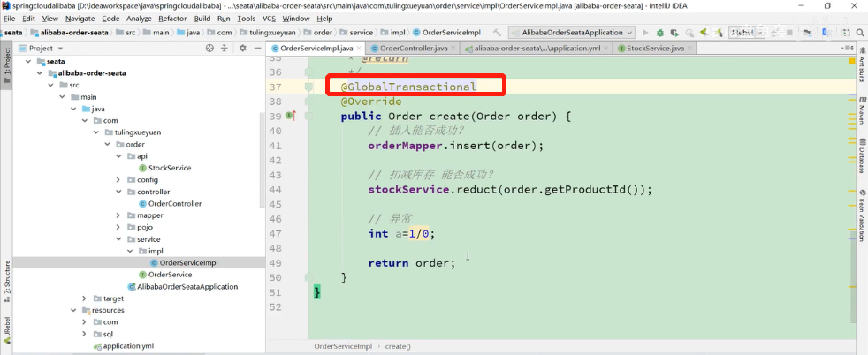The image size is (868, 355).
Task: Open the Project panel settings gear
Action: point(242,48)
